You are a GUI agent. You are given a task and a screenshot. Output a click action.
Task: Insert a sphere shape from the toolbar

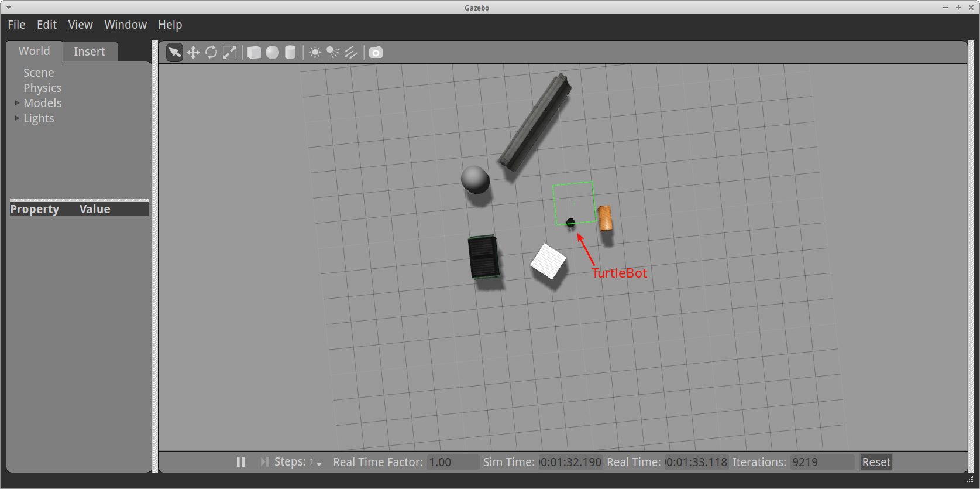coord(272,53)
